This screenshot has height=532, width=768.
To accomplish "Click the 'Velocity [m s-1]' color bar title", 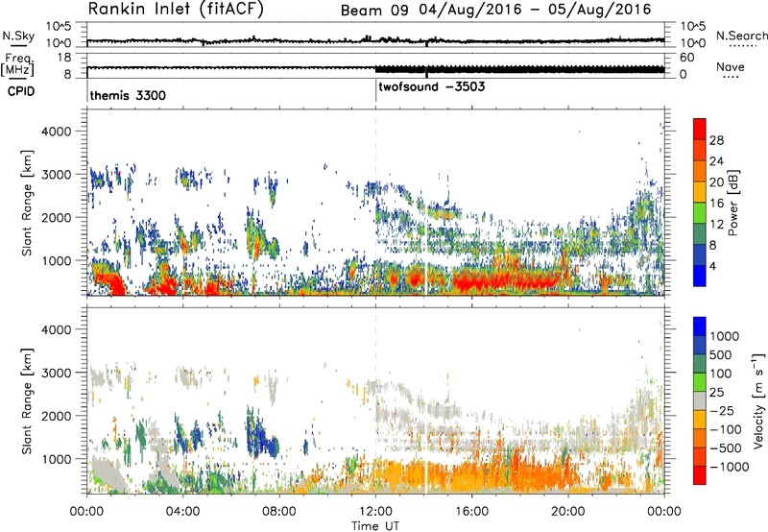I will tap(758, 400).
